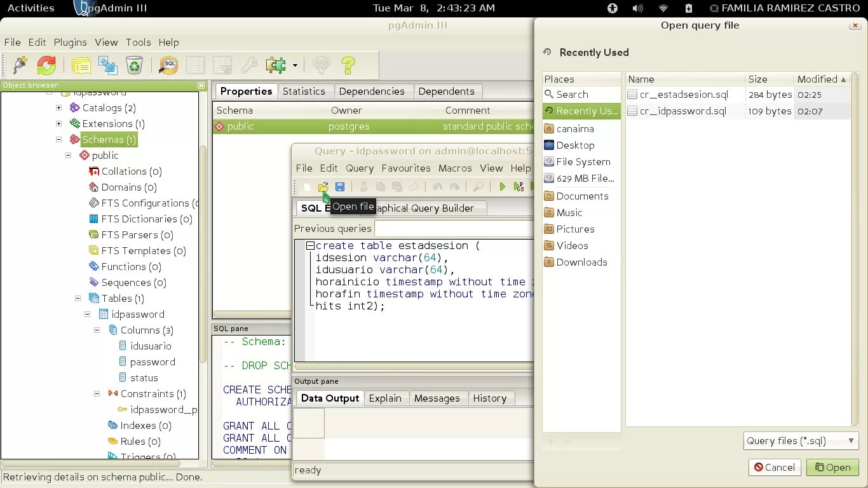Collapse the public schema node
This screenshot has width=868, height=488.
click(x=69, y=156)
